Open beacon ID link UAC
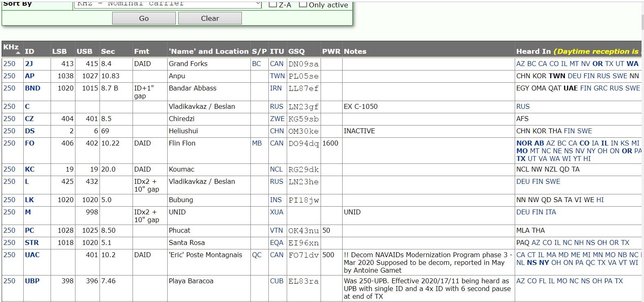Viewport: 644px width, 302px height. (32, 255)
